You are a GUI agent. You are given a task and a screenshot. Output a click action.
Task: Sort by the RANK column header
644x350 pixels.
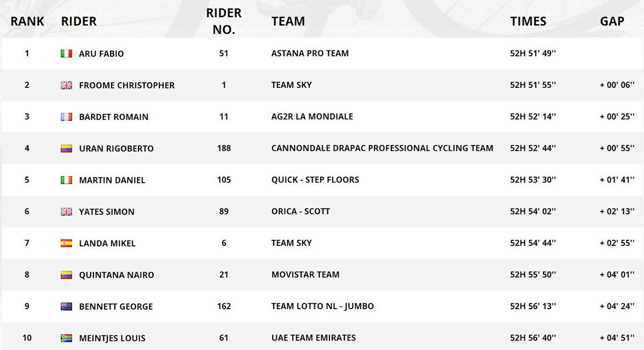click(x=27, y=21)
